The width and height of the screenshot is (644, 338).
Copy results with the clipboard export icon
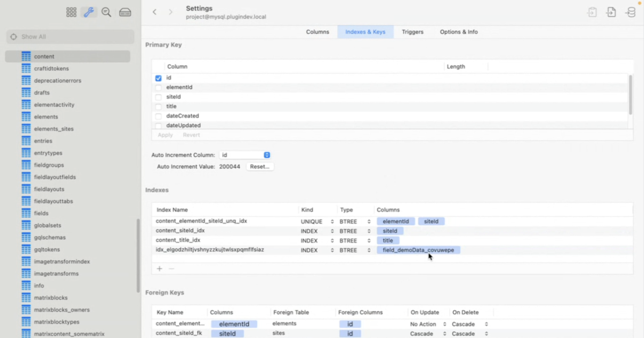point(591,11)
